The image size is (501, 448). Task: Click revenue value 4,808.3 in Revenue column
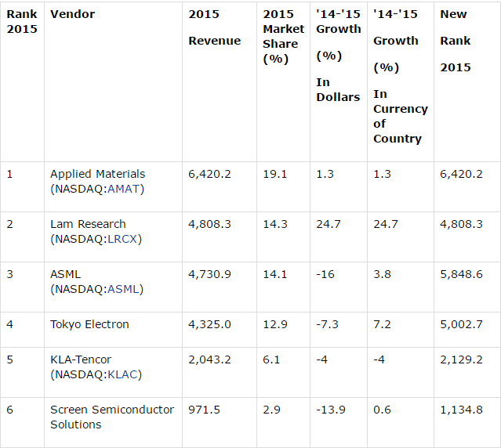(209, 224)
